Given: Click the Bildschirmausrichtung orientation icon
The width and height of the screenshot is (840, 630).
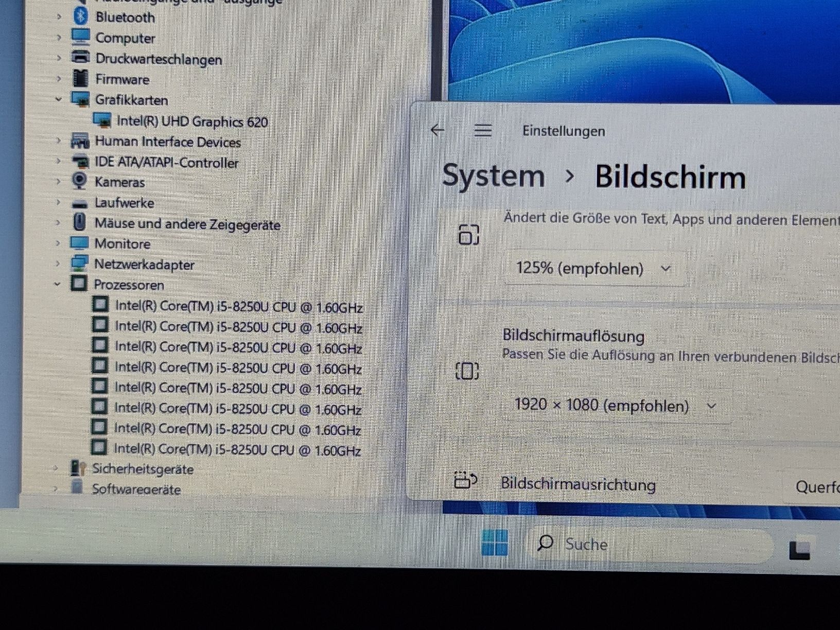Looking at the screenshot, I should (465, 480).
